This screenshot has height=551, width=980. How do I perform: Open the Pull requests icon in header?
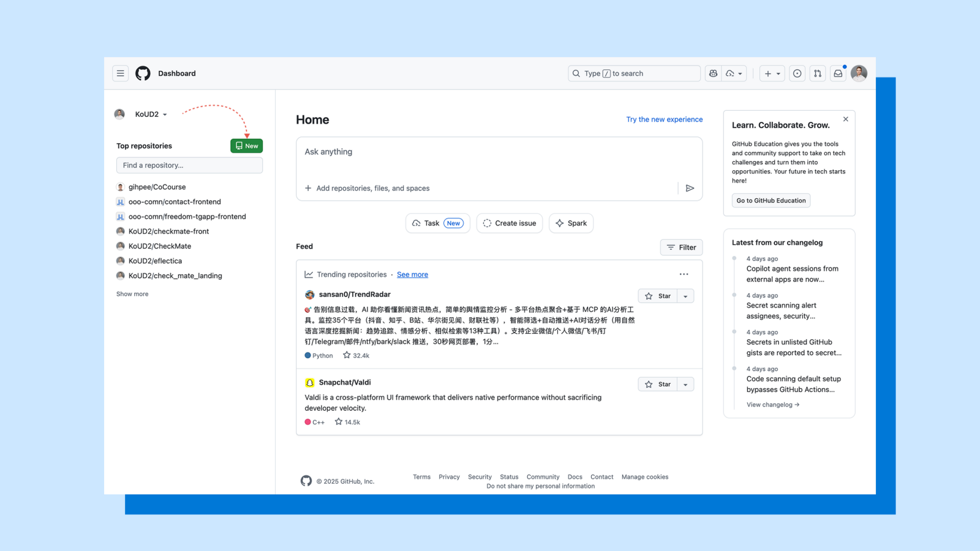818,73
